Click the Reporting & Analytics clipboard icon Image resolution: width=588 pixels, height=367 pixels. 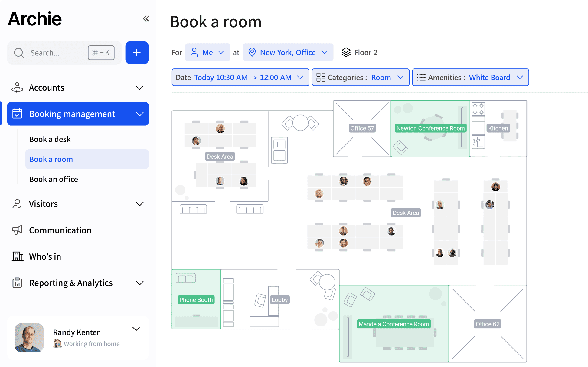[17, 283]
